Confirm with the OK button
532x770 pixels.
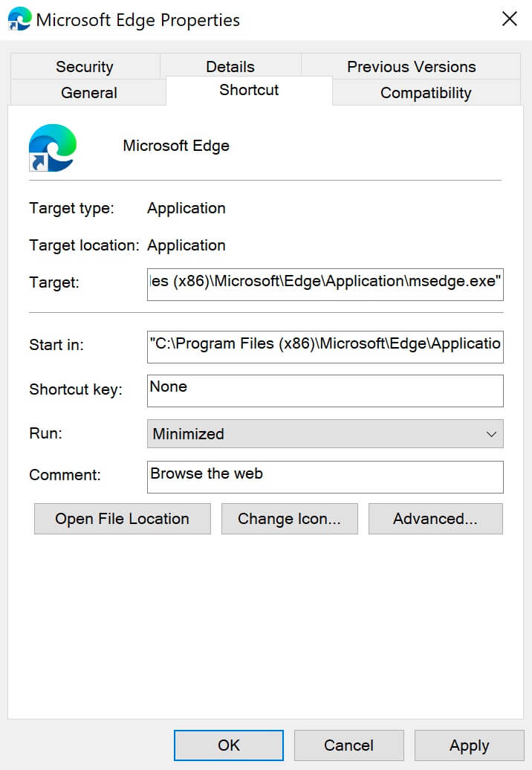229,745
